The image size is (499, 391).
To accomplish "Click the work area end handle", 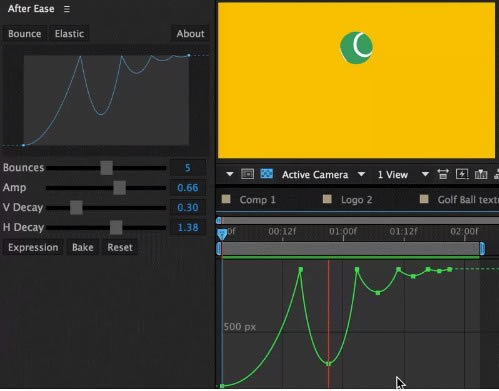I will (x=482, y=249).
